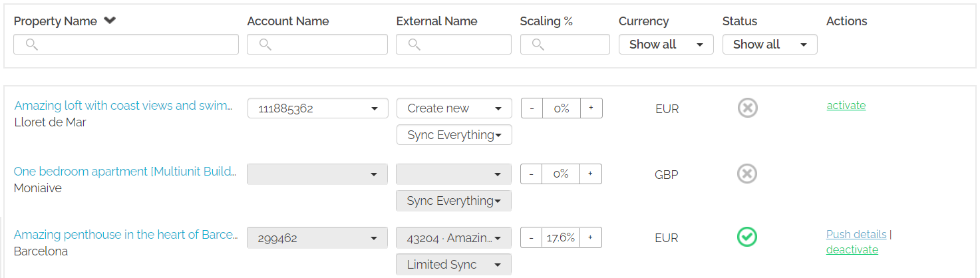
Task: Decrease scaling for the Moniaive apartment
Action: point(532,174)
